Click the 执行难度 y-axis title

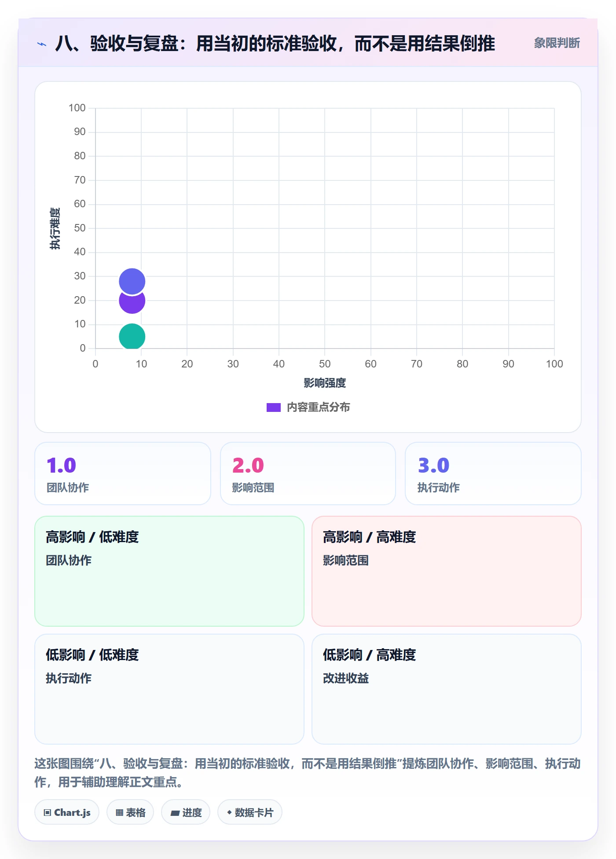tap(55, 228)
